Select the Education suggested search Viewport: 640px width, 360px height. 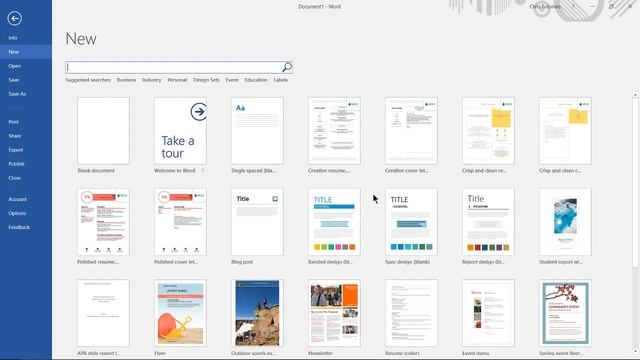point(256,80)
